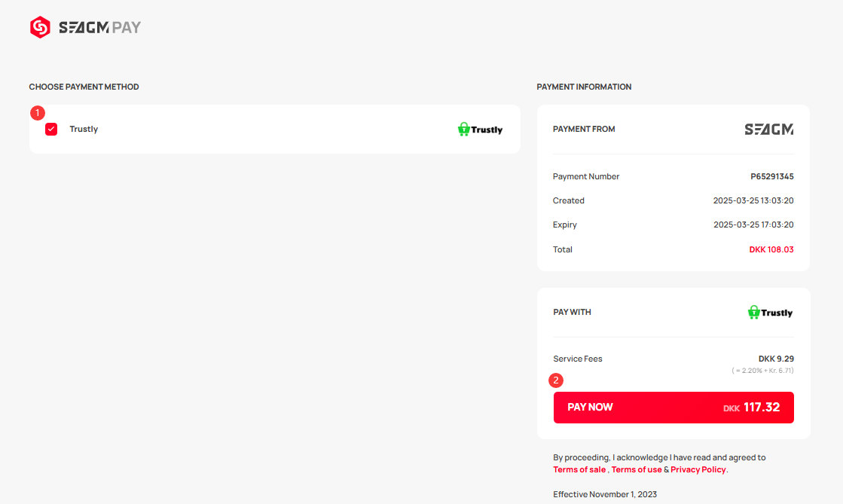Click the Payment From label
Image resolution: width=843 pixels, height=504 pixels.
tap(584, 129)
